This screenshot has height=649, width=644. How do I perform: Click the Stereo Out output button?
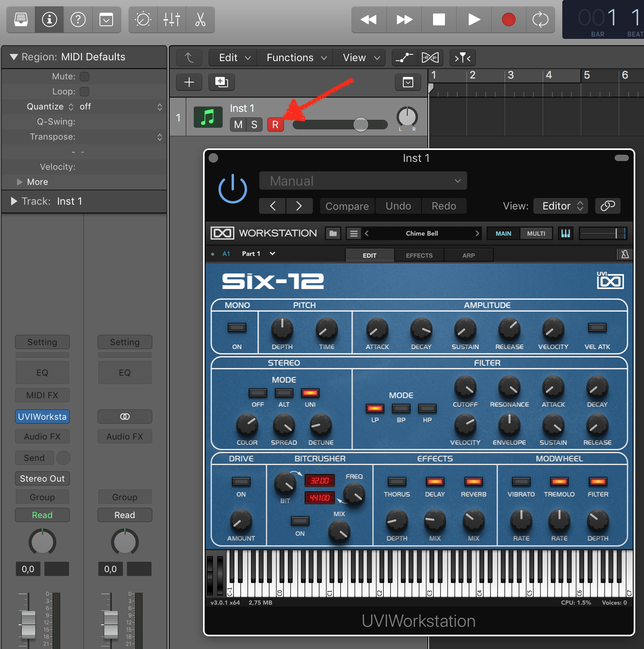click(42, 478)
